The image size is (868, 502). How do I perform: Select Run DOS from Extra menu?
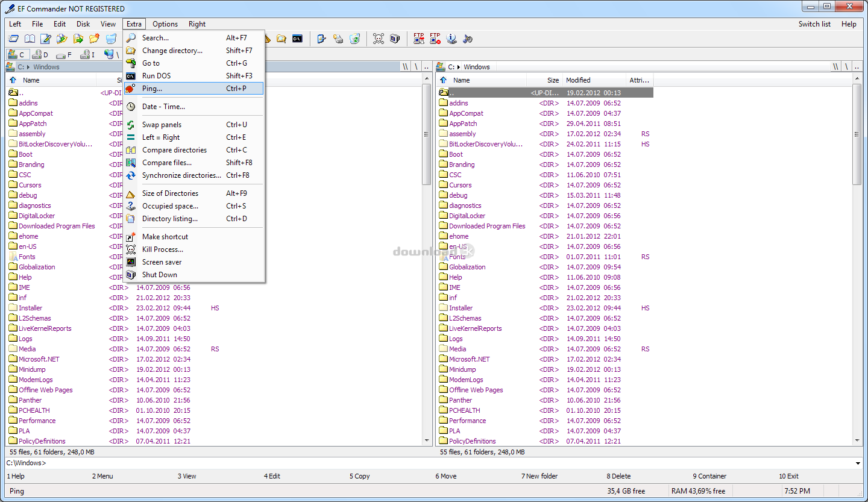coord(194,76)
